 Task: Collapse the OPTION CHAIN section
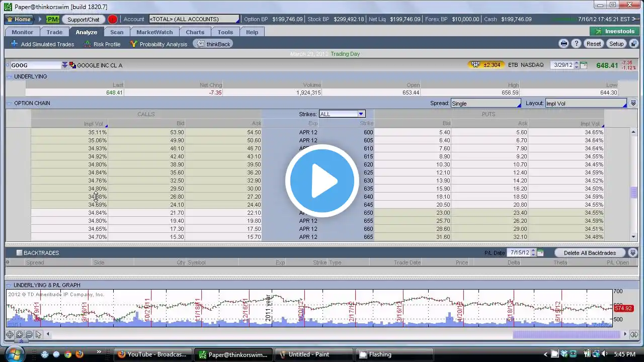coord(10,103)
